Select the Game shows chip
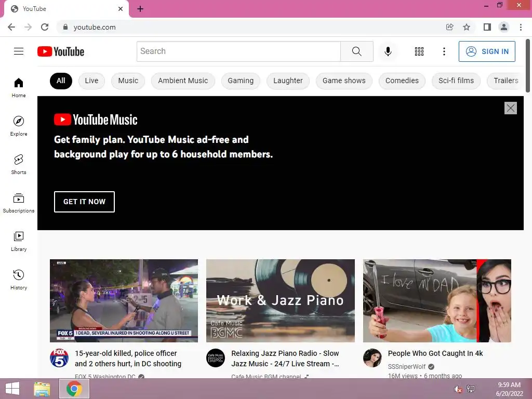 click(344, 81)
